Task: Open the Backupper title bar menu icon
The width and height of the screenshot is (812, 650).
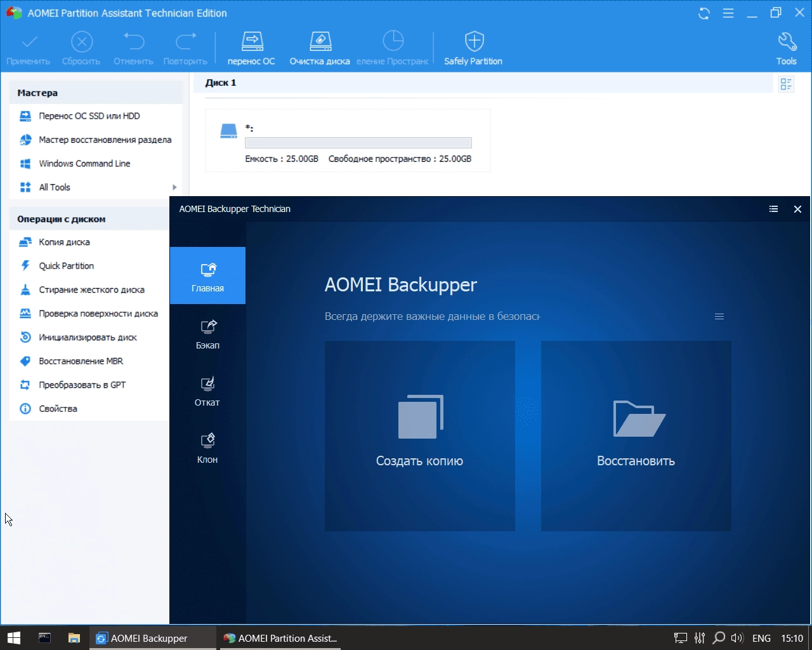Action: point(773,209)
